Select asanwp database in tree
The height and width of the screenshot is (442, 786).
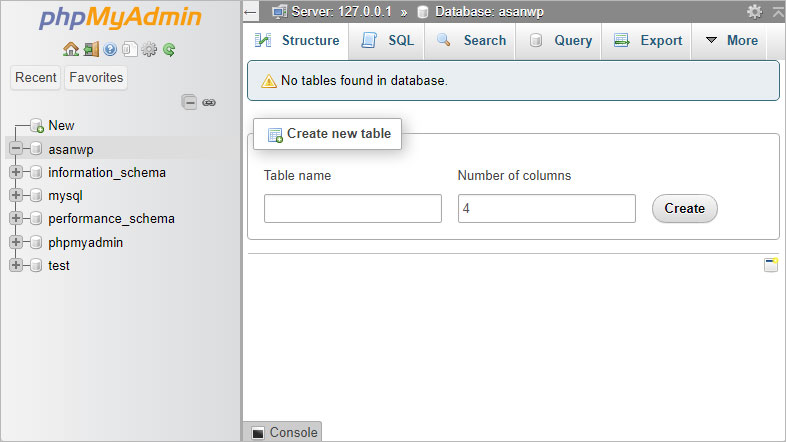[71, 149]
